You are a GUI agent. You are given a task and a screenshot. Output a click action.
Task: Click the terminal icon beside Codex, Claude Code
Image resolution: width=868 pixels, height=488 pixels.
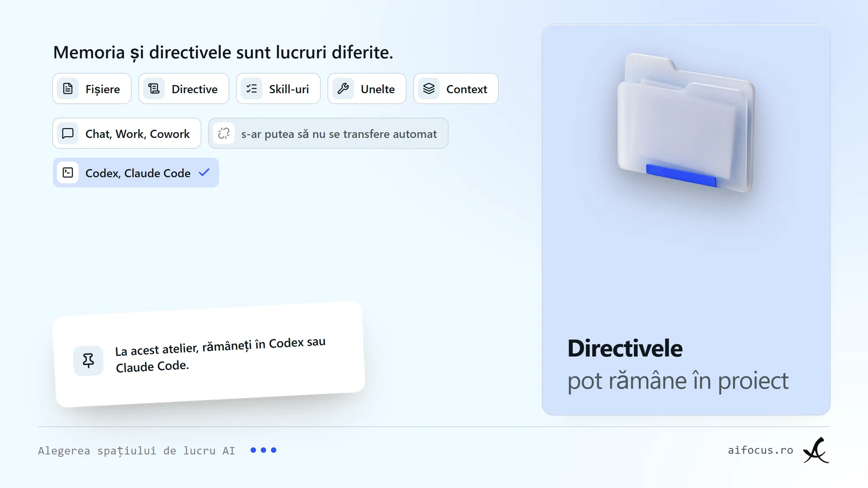(x=68, y=172)
